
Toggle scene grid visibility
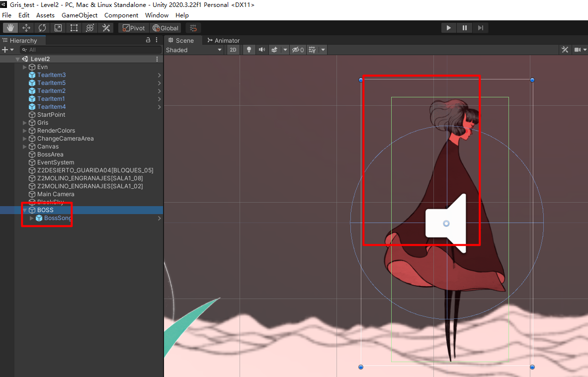(312, 50)
